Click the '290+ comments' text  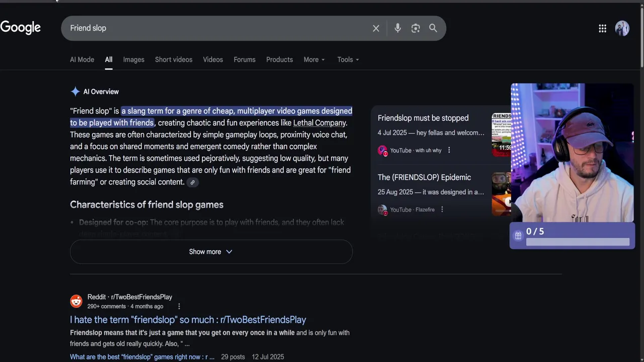[x=107, y=306]
